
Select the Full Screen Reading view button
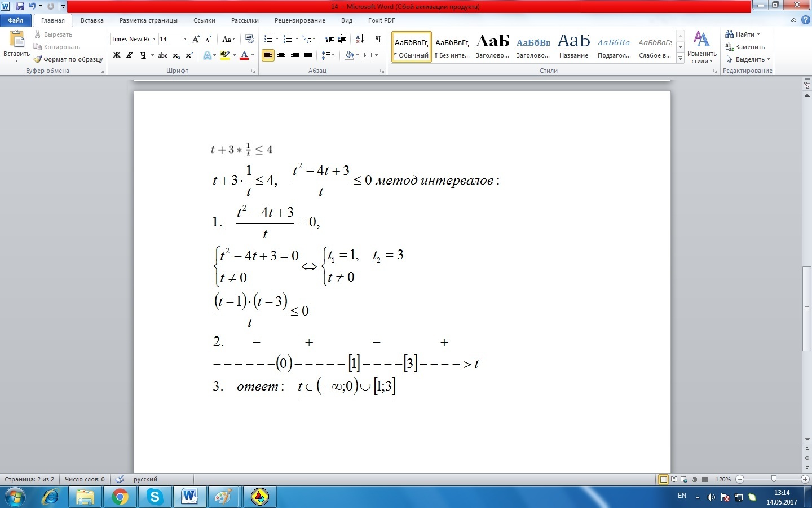(x=674, y=479)
